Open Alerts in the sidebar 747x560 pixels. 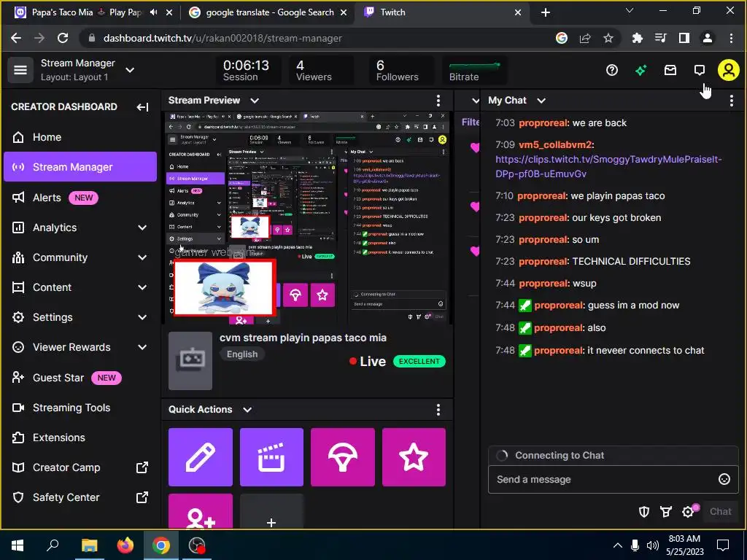[80, 198]
